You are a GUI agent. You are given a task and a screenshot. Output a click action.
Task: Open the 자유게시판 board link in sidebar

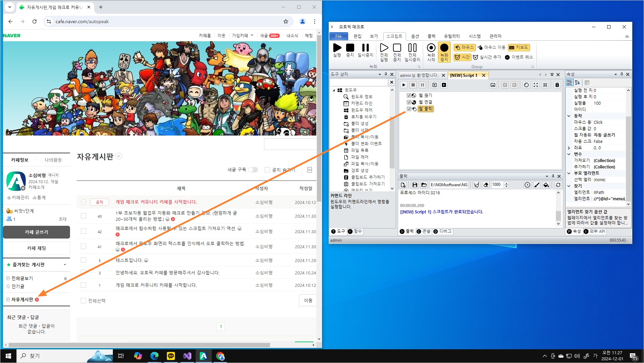22,300
